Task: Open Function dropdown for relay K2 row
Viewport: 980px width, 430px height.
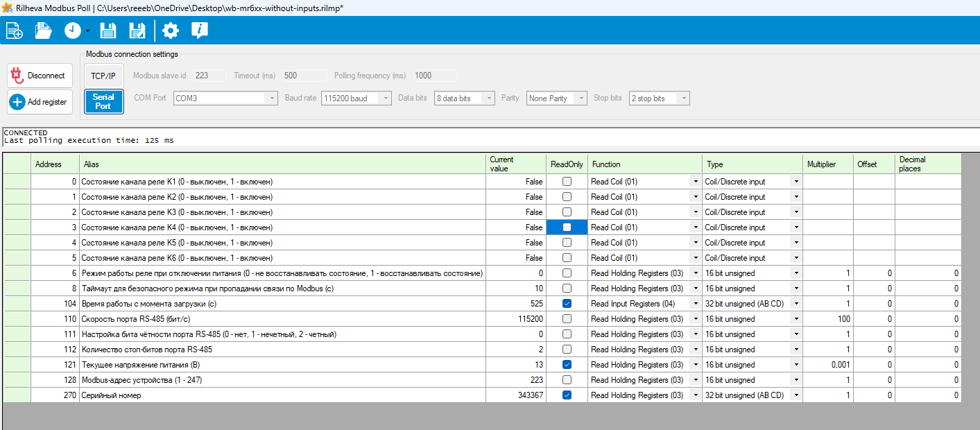Action: (x=695, y=197)
